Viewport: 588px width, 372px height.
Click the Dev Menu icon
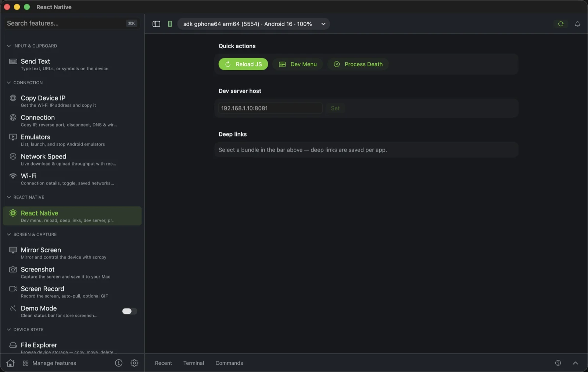[x=282, y=64]
